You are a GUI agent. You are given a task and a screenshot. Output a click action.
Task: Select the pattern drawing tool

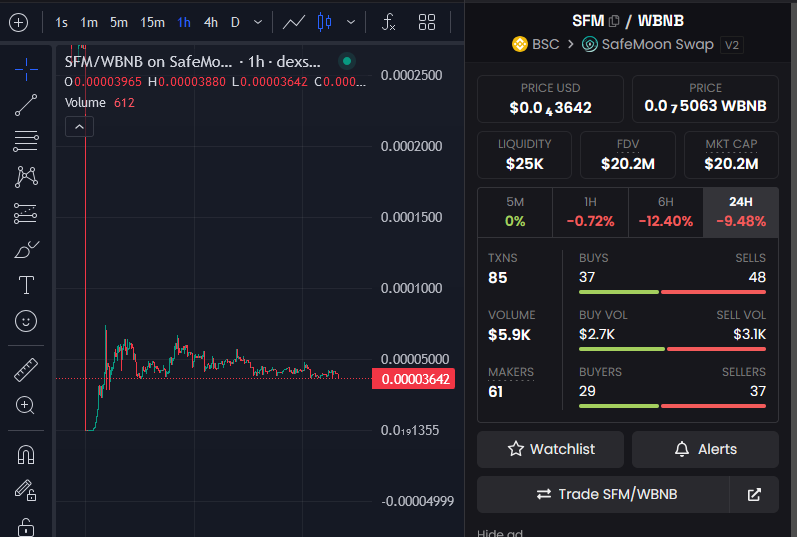coord(26,177)
